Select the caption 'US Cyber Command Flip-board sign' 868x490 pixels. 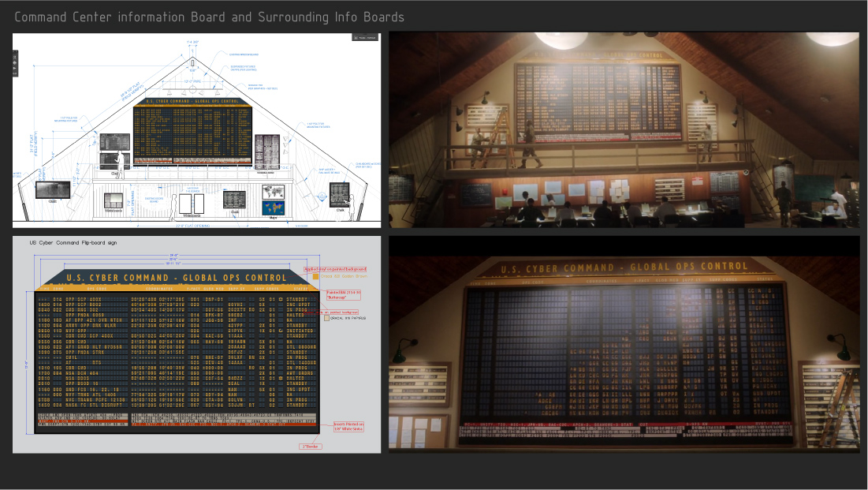[x=73, y=243]
